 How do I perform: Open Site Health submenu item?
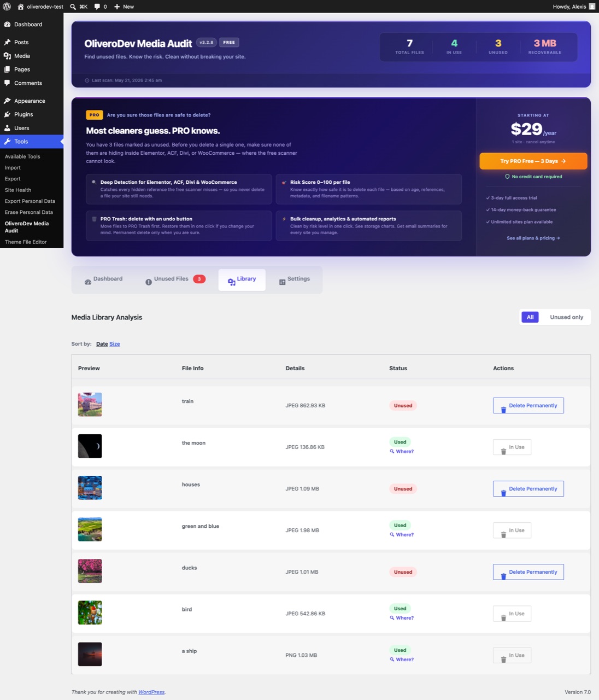[18, 190]
